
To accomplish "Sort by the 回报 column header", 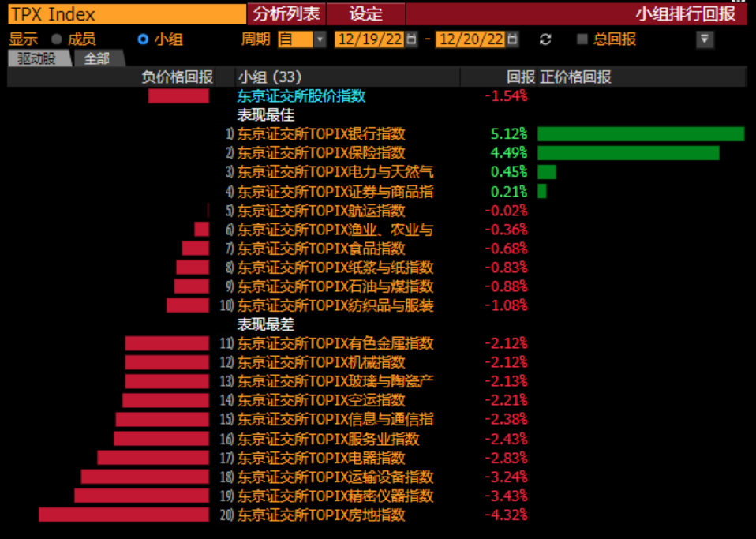I will pyautogui.click(x=521, y=77).
